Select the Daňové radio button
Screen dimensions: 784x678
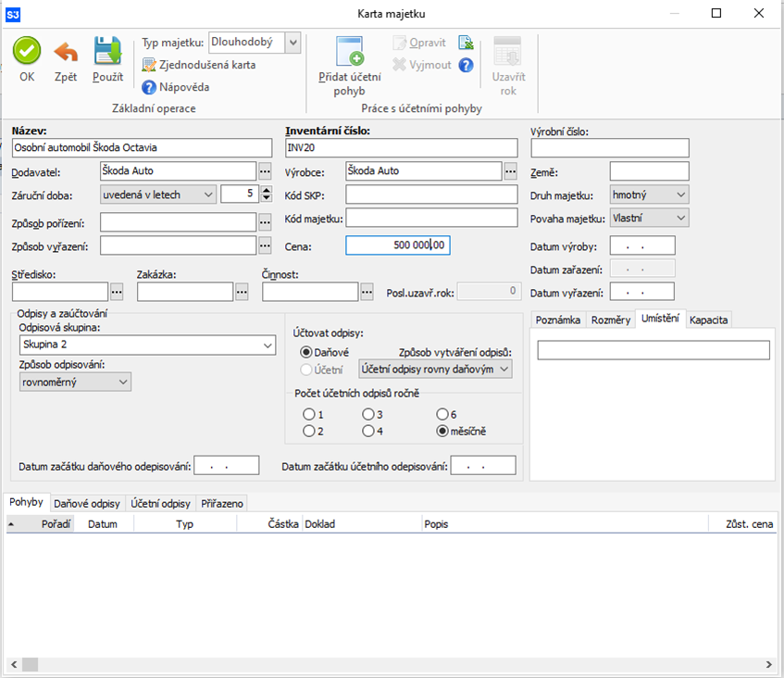click(306, 353)
